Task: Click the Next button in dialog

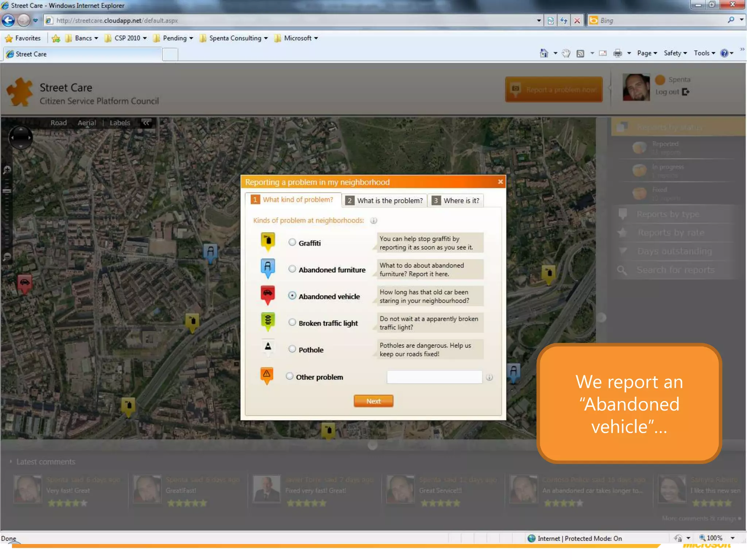Action: (373, 401)
